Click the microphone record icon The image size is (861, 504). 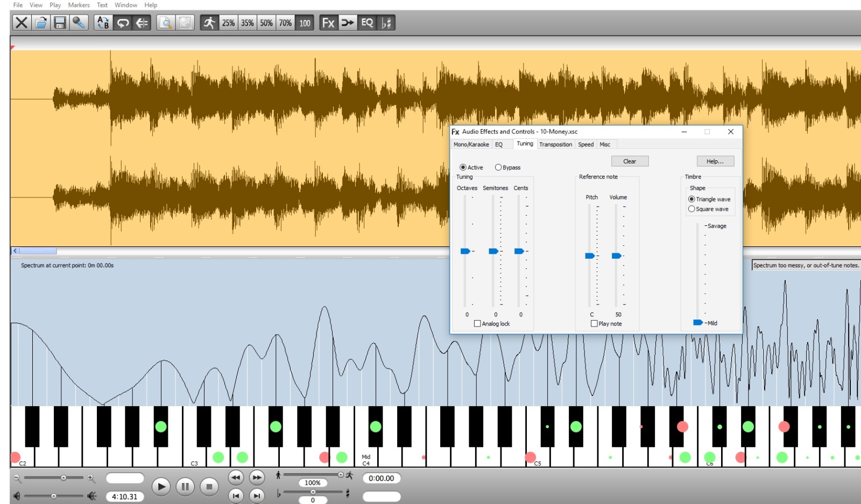pos(79,23)
